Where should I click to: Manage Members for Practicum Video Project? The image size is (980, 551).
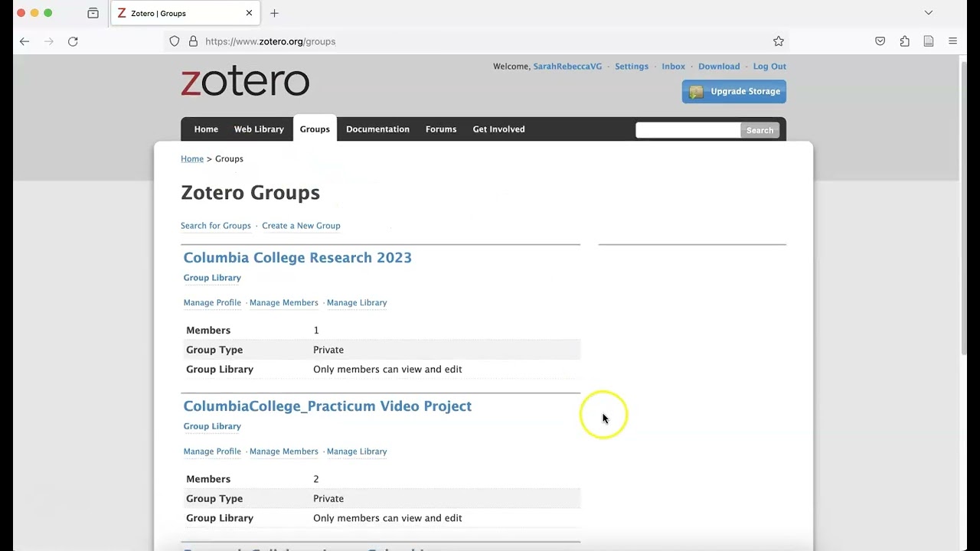tap(283, 452)
